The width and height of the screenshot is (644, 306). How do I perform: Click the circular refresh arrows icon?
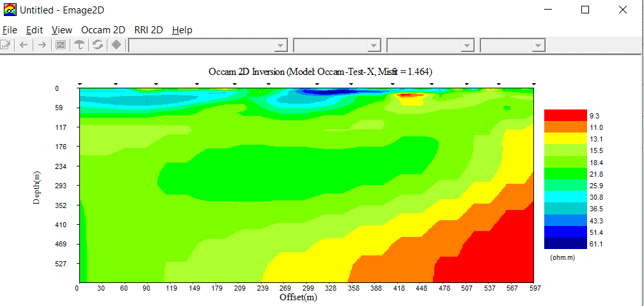98,45
